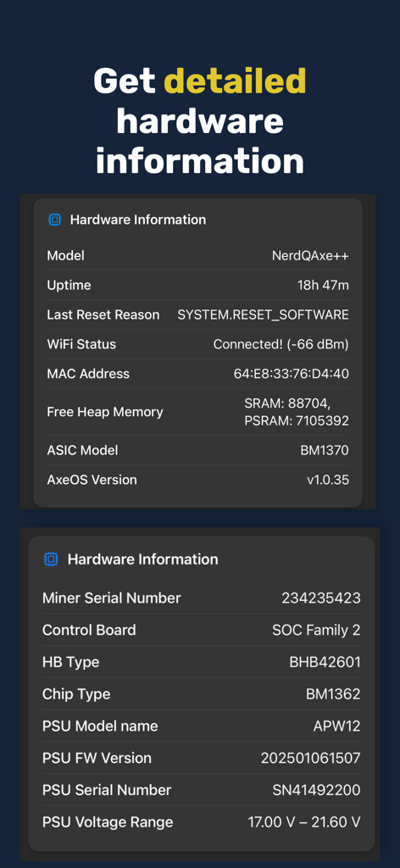Image resolution: width=400 pixels, height=868 pixels.
Task: Click the chip icon in the Miner Serial Number card
Action: [x=51, y=559]
